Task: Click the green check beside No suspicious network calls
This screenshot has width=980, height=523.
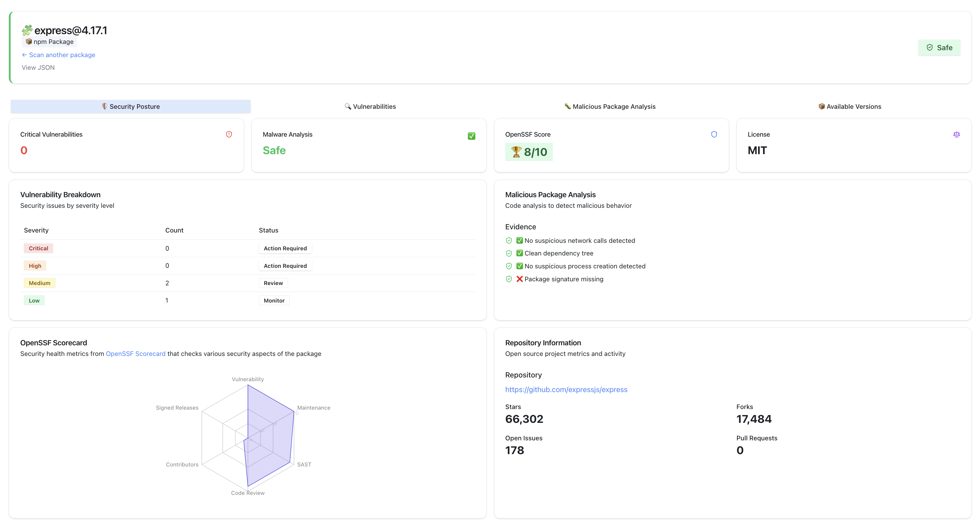Action: [519, 240]
